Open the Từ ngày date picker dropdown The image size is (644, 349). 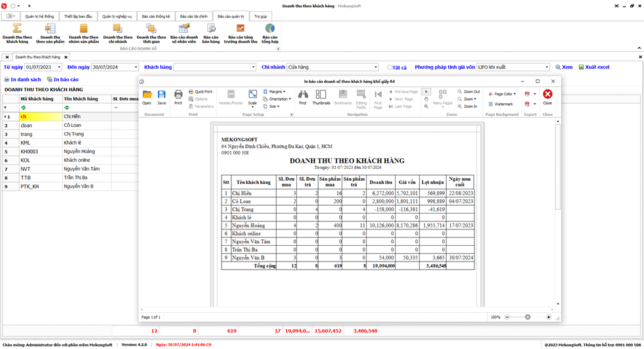(x=58, y=68)
